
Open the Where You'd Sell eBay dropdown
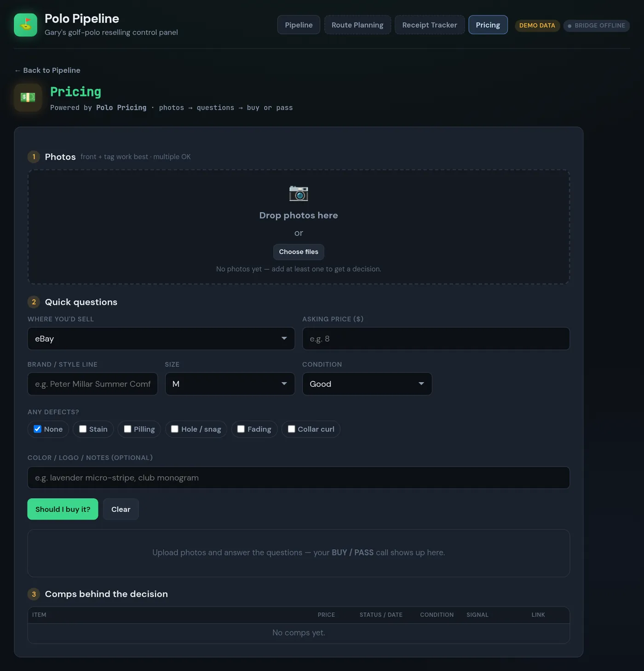coord(161,338)
